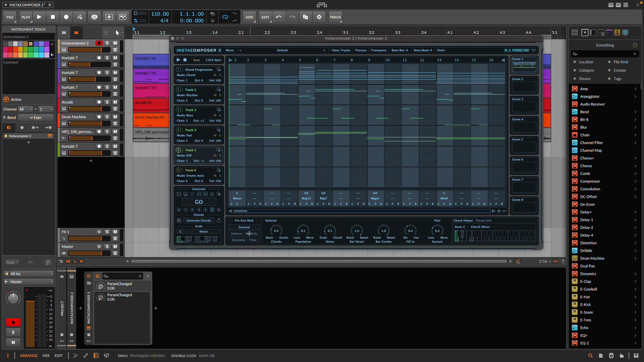Click the Instacomposer play button
This screenshot has width=644, height=362.
(178, 60)
